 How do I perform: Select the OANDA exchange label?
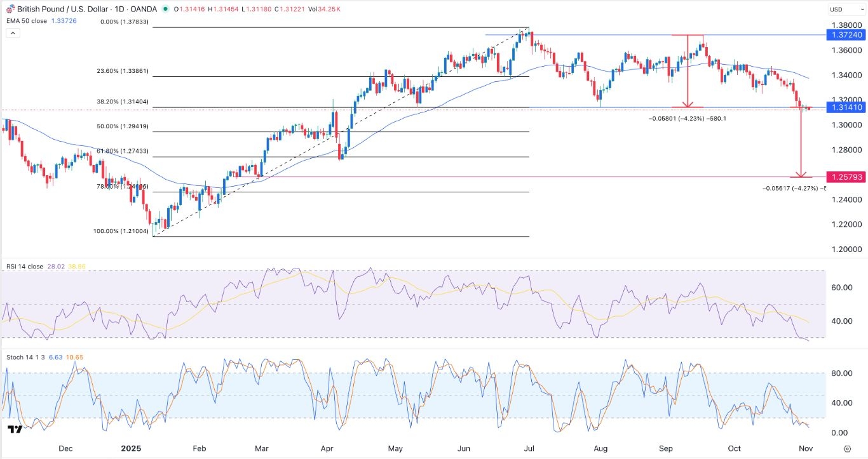tap(144, 9)
